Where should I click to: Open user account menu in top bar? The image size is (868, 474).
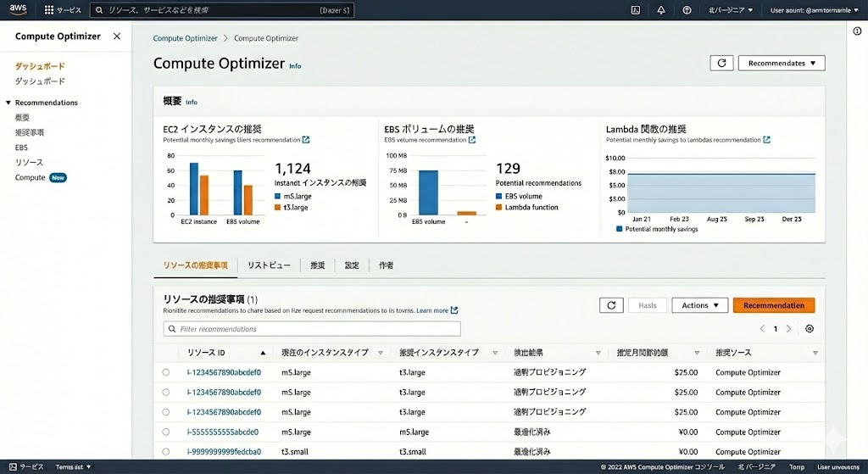(x=815, y=10)
